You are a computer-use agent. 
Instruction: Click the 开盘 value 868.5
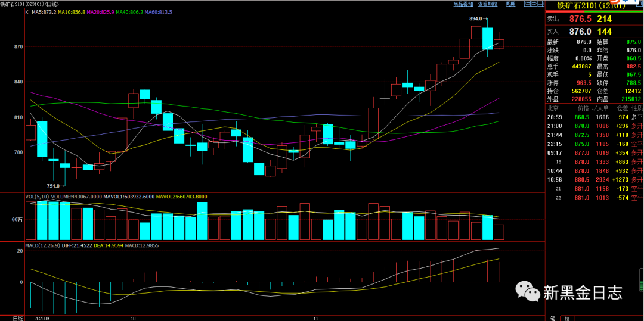click(x=633, y=58)
